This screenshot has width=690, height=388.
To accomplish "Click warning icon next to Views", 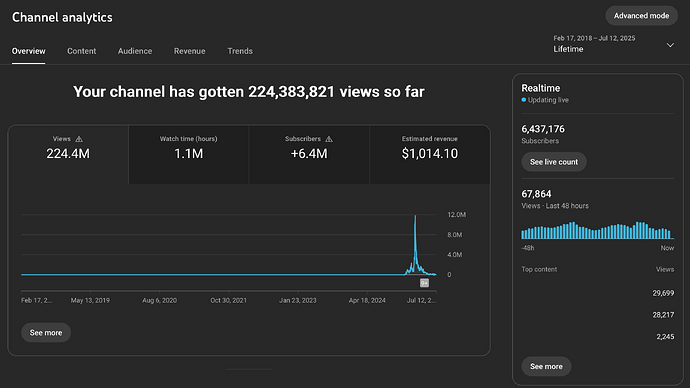I will click(x=79, y=139).
